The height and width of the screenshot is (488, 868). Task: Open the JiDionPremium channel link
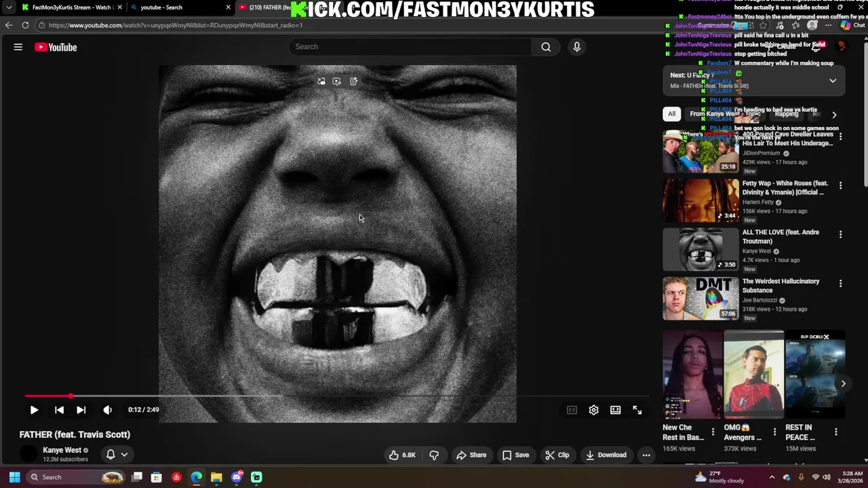pos(761,153)
